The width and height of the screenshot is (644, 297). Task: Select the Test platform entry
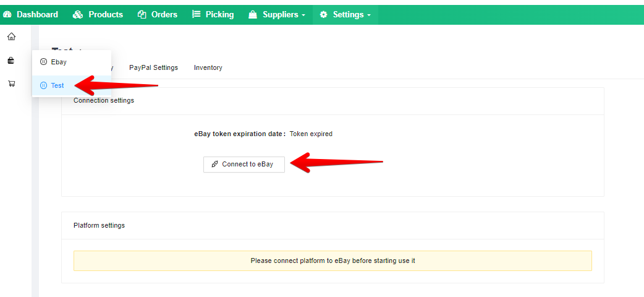pos(72,85)
